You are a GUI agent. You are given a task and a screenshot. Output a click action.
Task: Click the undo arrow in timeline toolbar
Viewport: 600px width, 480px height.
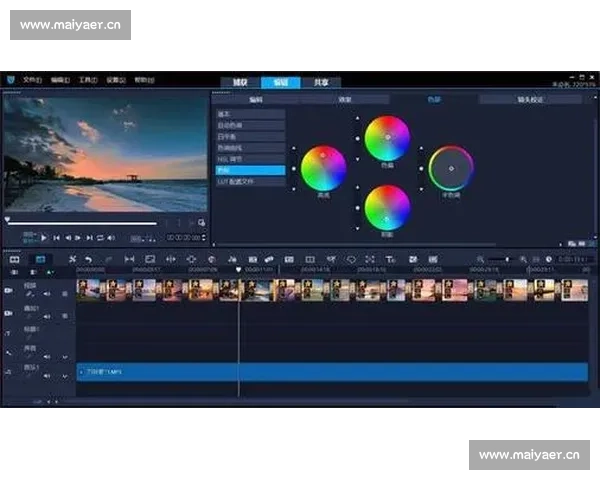89,259
